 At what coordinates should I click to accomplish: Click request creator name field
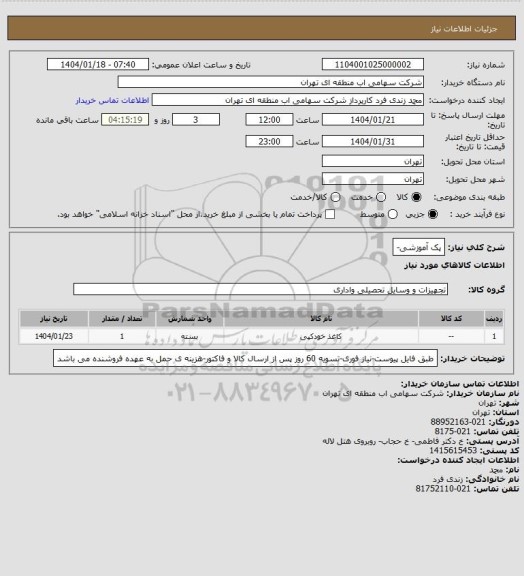[288, 100]
